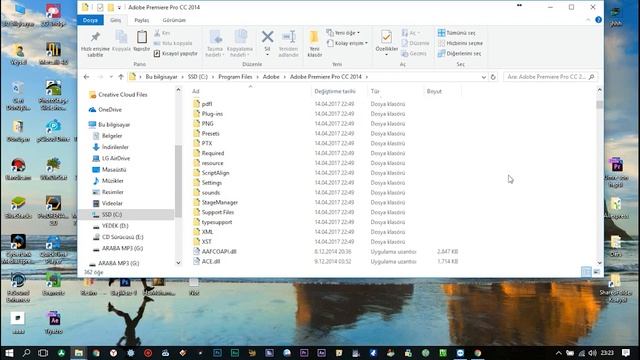Click Adobe in the breadcrumb path
This screenshot has height=360, width=640.
[x=271, y=77]
